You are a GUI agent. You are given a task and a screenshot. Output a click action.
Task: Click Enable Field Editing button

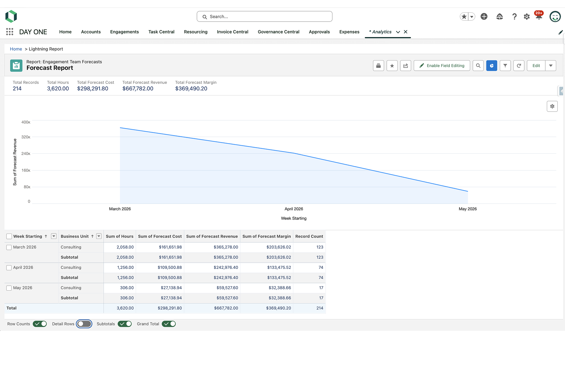click(x=442, y=66)
